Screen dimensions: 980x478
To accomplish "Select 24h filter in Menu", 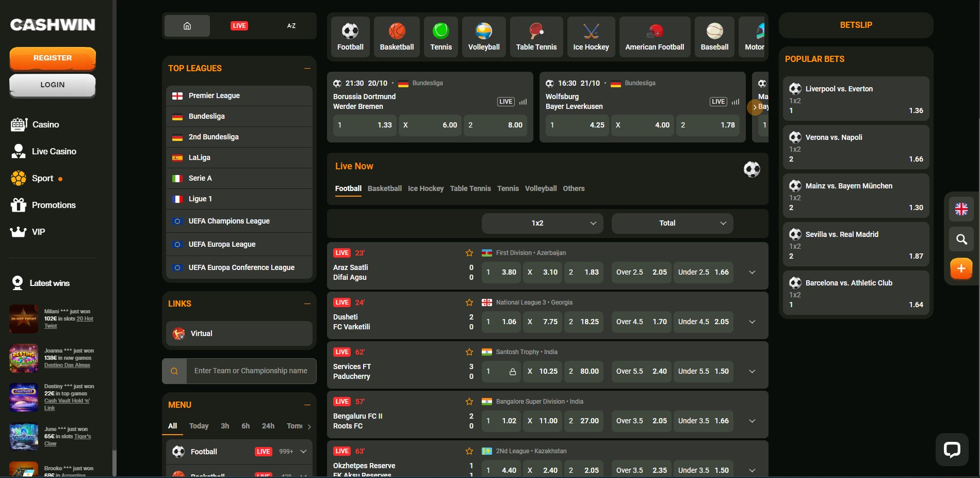I will pyautogui.click(x=268, y=426).
